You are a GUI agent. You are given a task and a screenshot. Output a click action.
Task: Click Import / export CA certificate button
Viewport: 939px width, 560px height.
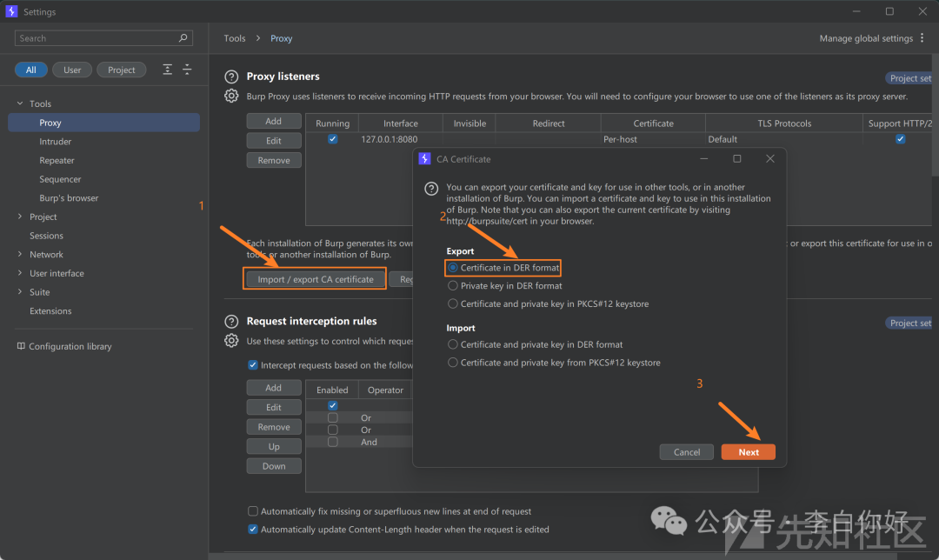pyautogui.click(x=315, y=279)
